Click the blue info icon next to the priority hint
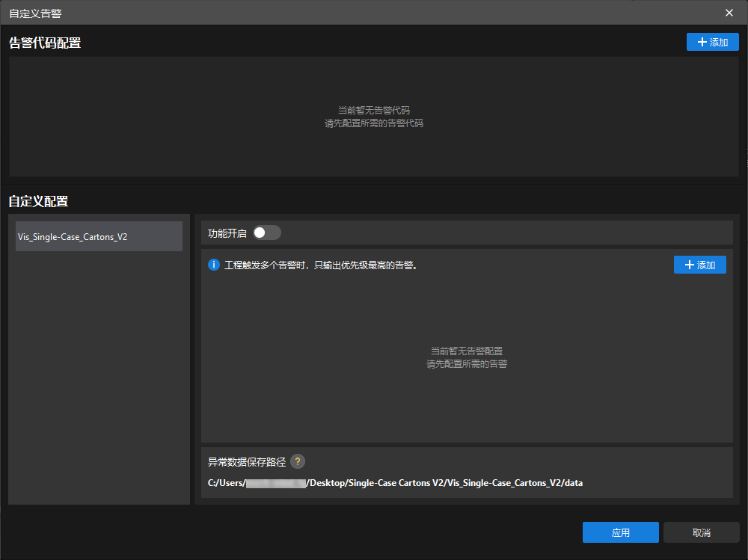Screen dimensions: 748x560 (214, 265)
